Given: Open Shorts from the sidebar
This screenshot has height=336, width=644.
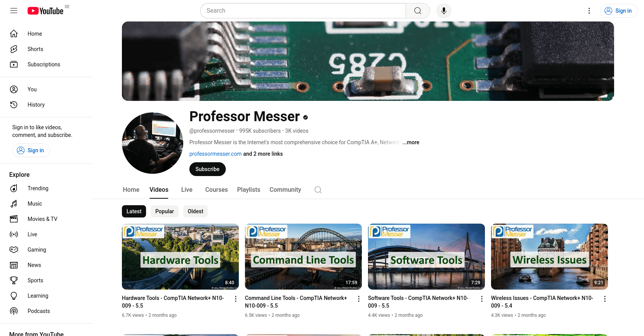Looking at the screenshot, I should (x=35, y=49).
